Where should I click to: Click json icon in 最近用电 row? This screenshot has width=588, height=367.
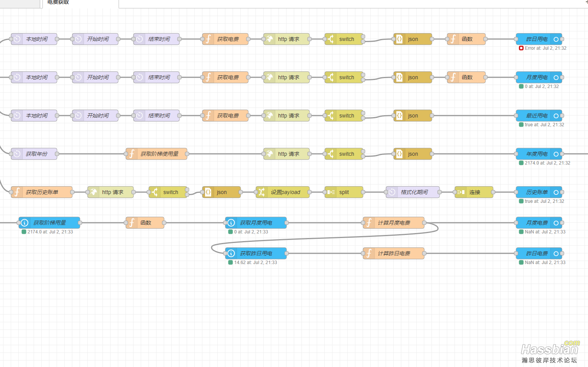(400, 116)
